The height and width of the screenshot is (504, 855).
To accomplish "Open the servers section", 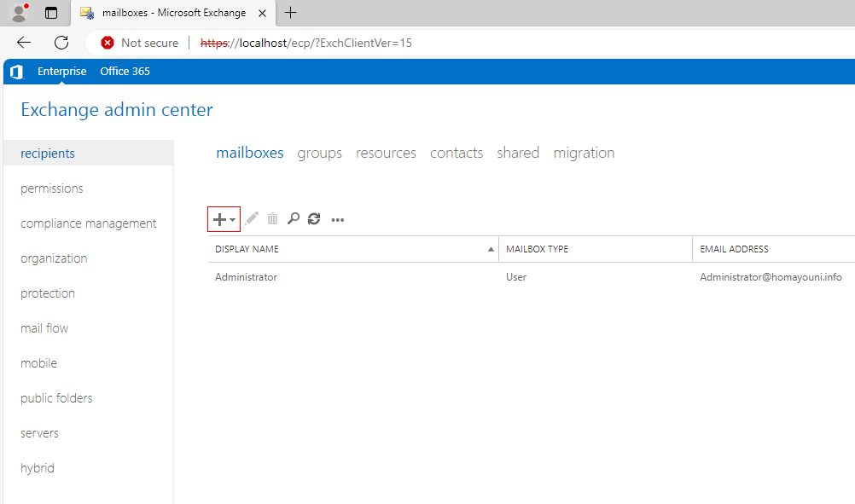I will [x=39, y=433].
